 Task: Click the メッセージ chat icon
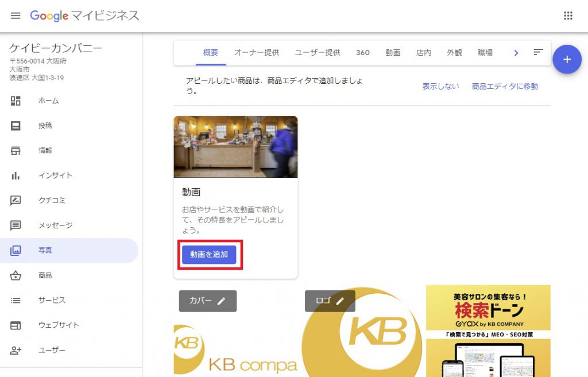pyautogui.click(x=16, y=226)
